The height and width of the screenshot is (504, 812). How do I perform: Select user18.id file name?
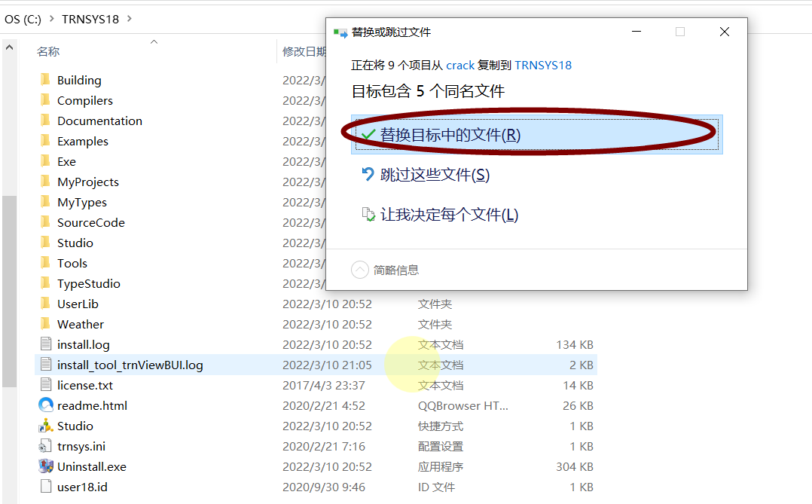point(82,487)
